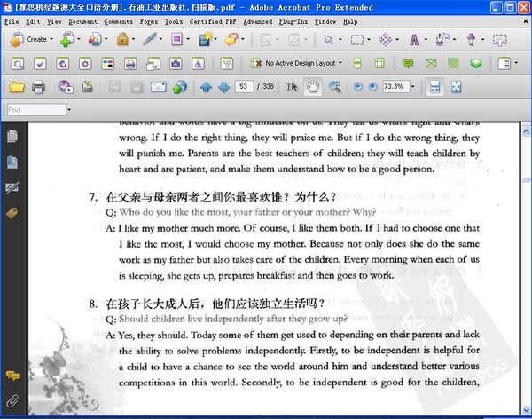Viewport: 532px width, 419px height.
Task: Click the Multimedia icon
Action: (205, 39)
